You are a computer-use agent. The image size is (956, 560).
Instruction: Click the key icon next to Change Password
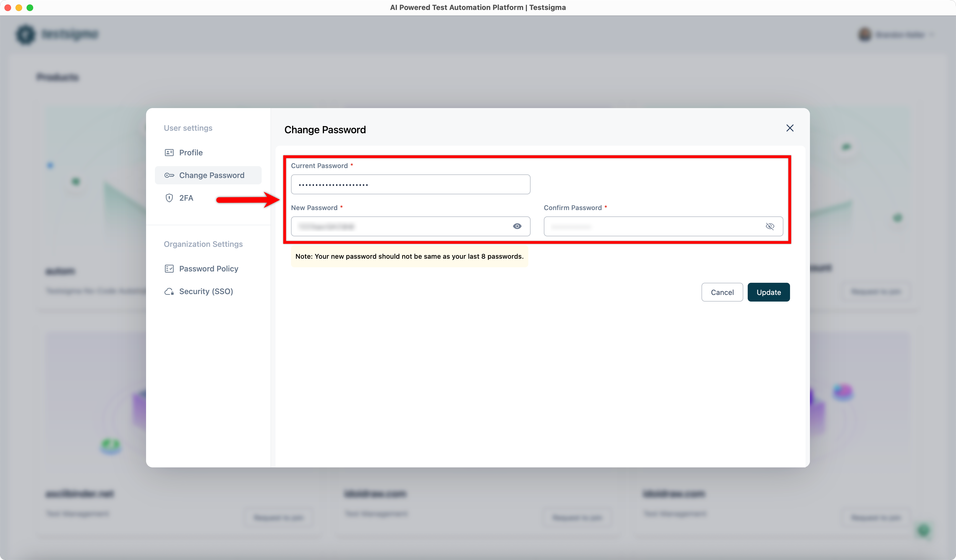[170, 175]
